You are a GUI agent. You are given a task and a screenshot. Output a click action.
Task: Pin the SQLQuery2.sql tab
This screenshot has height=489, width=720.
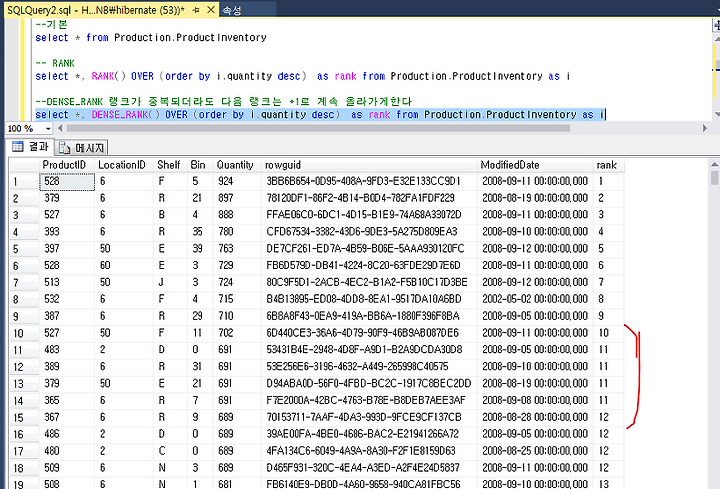click(x=196, y=10)
